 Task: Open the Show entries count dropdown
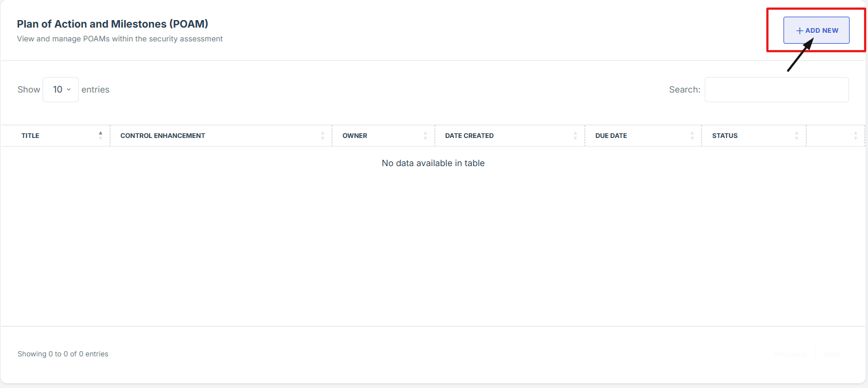click(x=60, y=90)
